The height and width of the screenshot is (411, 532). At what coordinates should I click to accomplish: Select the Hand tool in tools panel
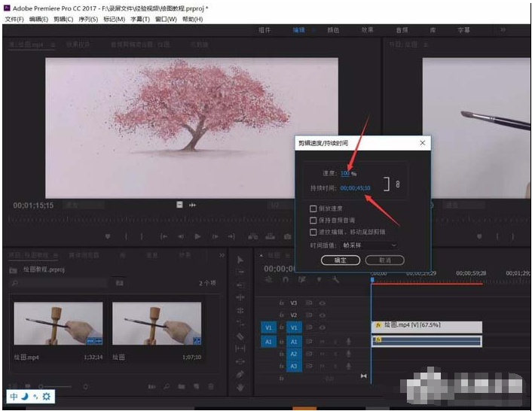pos(240,387)
